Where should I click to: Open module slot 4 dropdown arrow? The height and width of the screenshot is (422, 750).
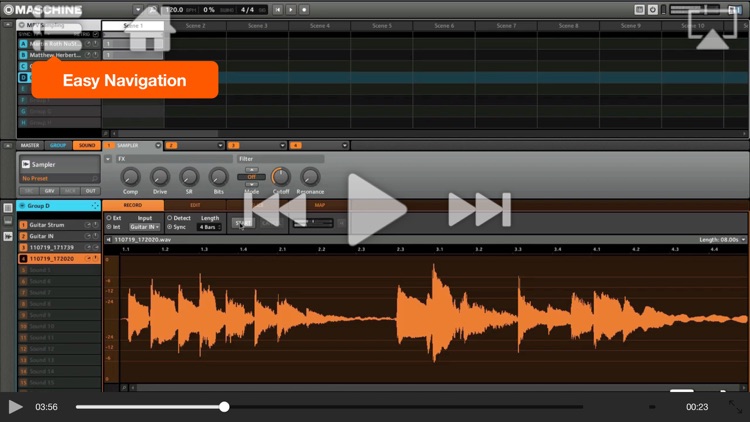click(x=344, y=145)
